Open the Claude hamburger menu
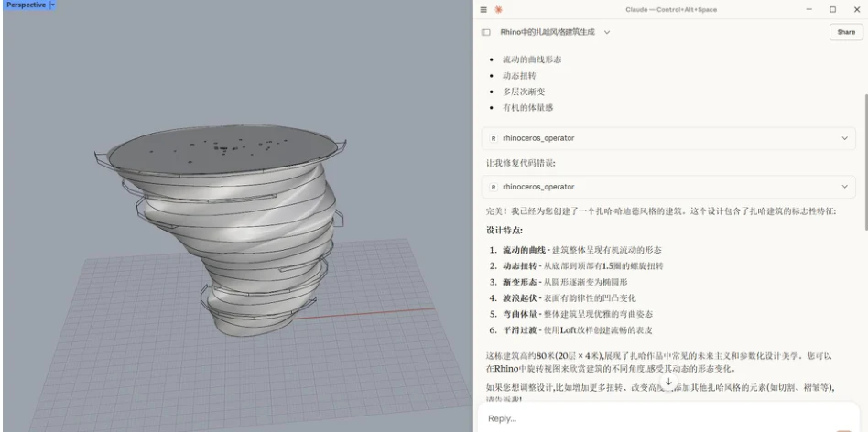This screenshot has height=432, width=868. coord(483,9)
